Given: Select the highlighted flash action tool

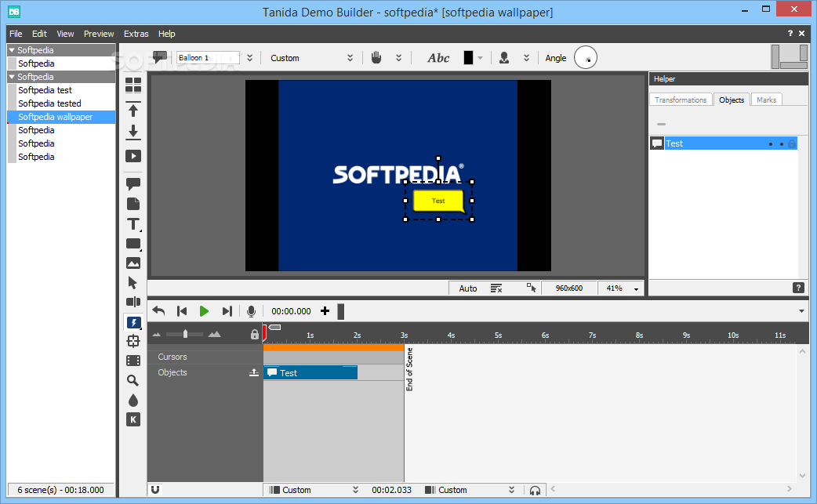Looking at the screenshot, I should coord(133,323).
